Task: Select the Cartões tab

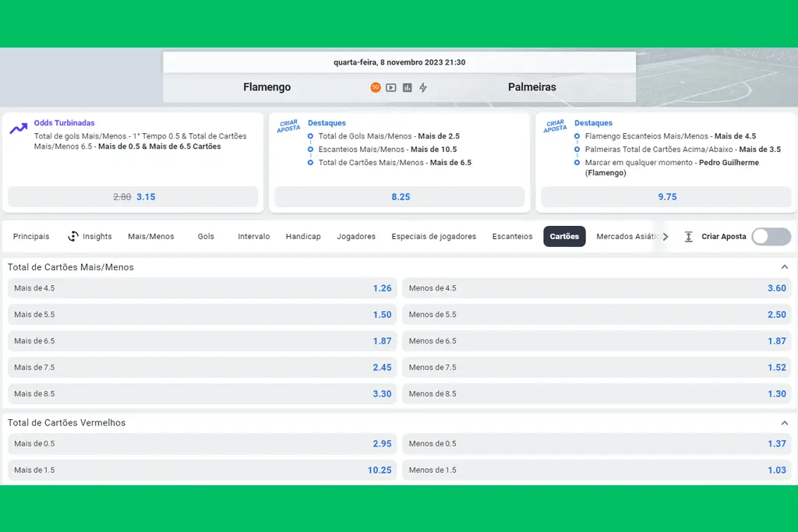Action: pos(564,237)
